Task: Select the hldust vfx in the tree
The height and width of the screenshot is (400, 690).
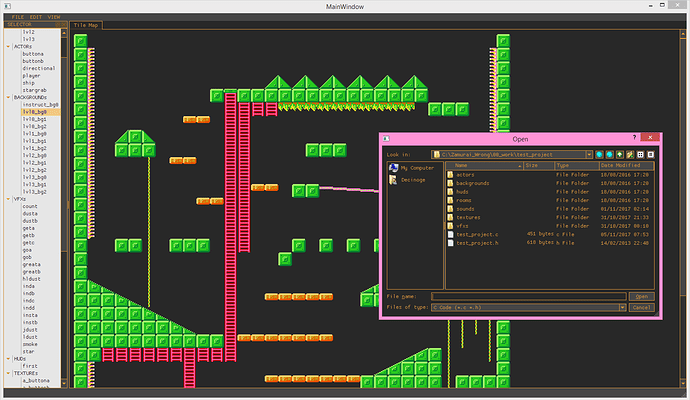Action: (31, 279)
